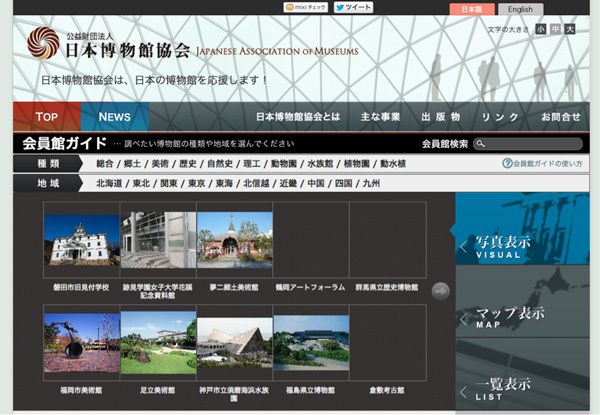Open 主な事業 menu item

click(380, 117)
